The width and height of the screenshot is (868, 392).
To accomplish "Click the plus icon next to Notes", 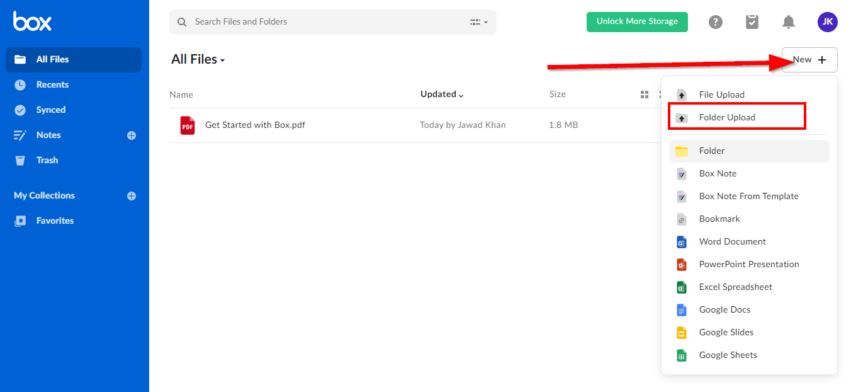I will (132, 135).
